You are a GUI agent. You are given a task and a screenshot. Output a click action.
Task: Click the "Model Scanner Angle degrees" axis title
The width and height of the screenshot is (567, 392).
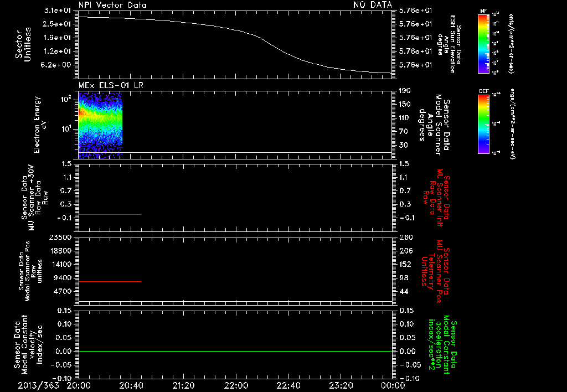pos(434,125)
